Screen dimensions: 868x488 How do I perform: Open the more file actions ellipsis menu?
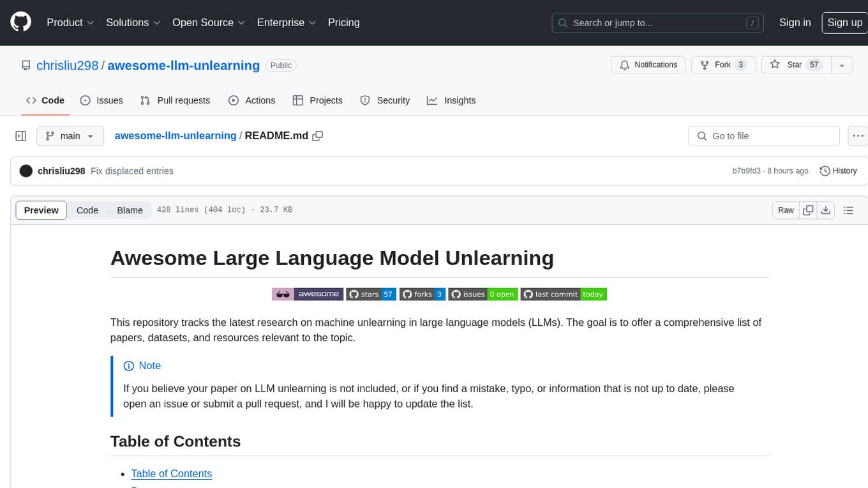[x=858, y=136]
